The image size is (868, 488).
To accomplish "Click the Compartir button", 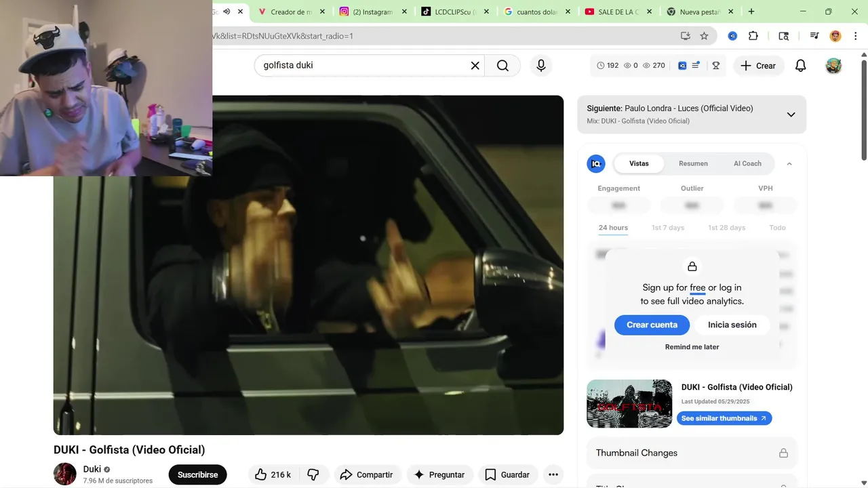I will point(367,474).
